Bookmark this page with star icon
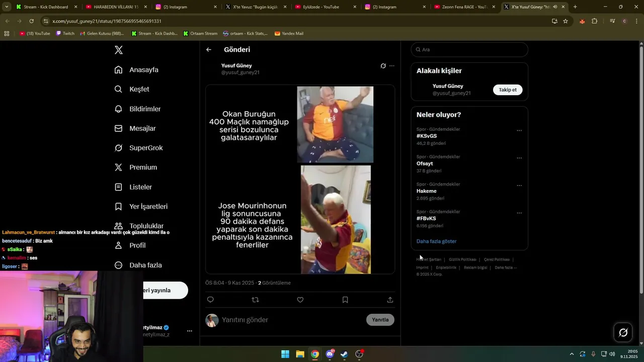This screenshot has height=362, width=644. pos(566,21)
